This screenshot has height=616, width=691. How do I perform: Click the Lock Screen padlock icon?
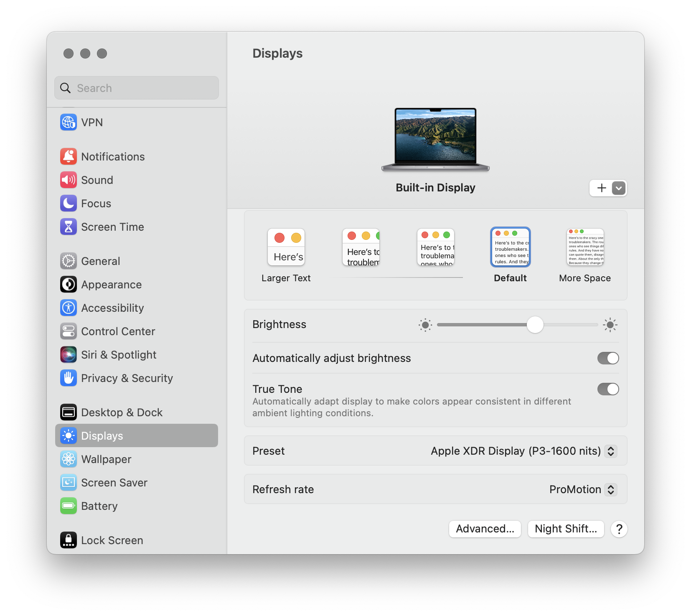[x=69, y=540]
